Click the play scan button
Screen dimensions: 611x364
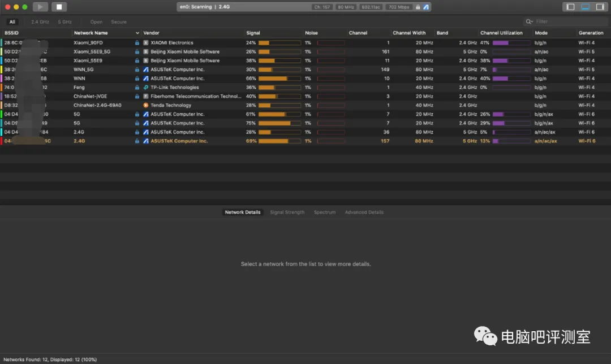[x=40, y=7]
